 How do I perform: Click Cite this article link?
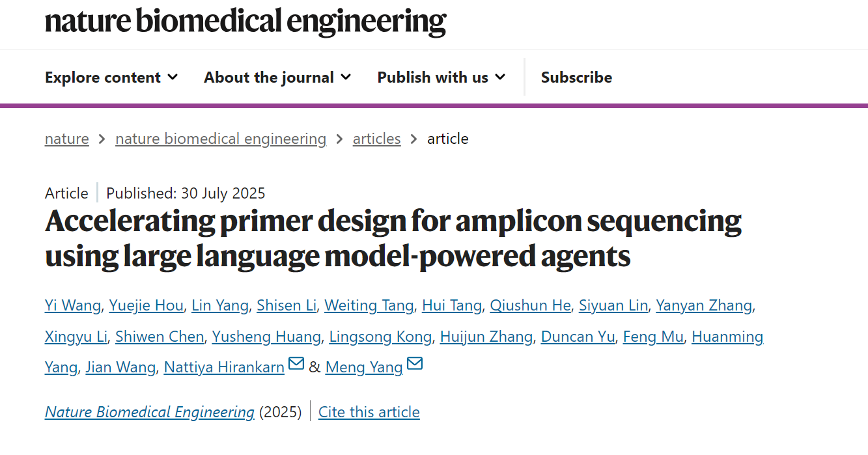[x=369, y=412]
